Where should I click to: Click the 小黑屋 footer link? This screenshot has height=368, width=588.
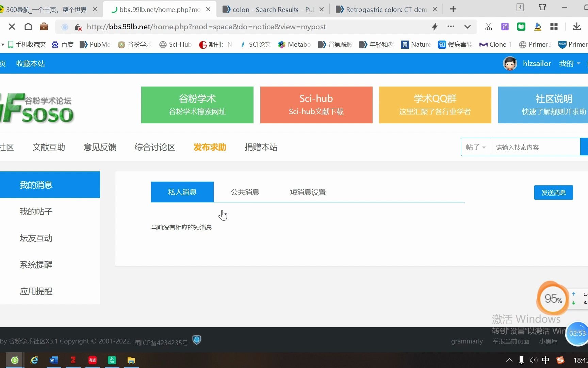[x=548, y=341]
